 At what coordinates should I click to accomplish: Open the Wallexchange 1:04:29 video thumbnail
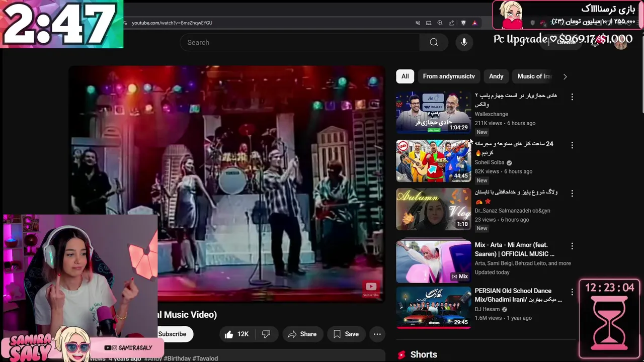tap(433, 113)
